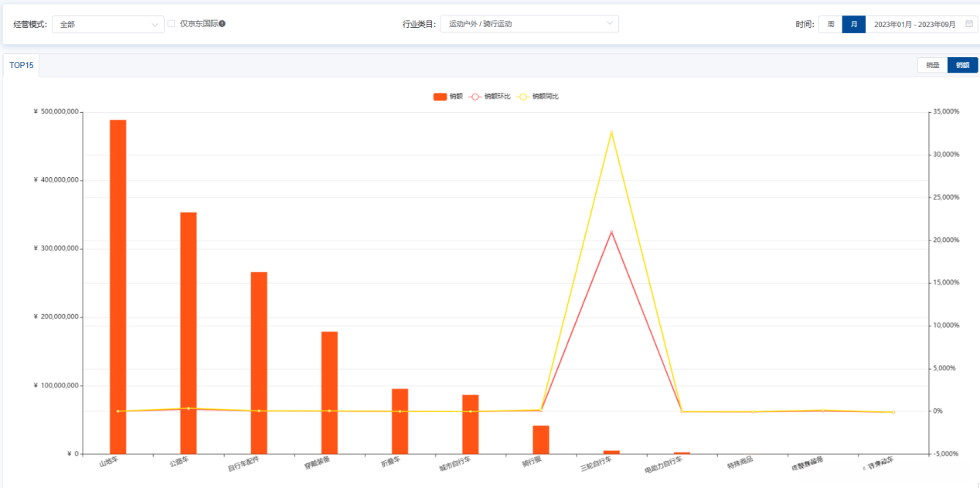This screenshot has height=488, width=980.
Task: Click the yellow 销额同比 peak at 三轮自行车
Action: point(611,132)
